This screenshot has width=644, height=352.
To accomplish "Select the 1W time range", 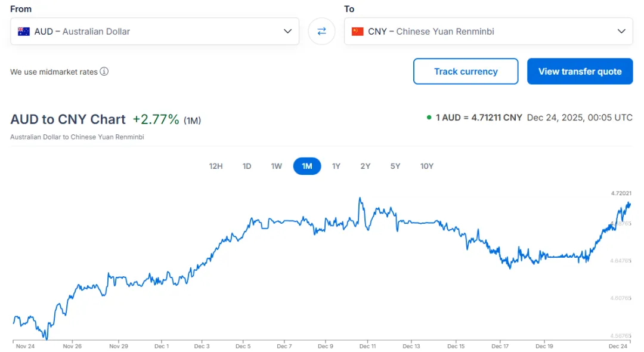I will click(277, 166).
